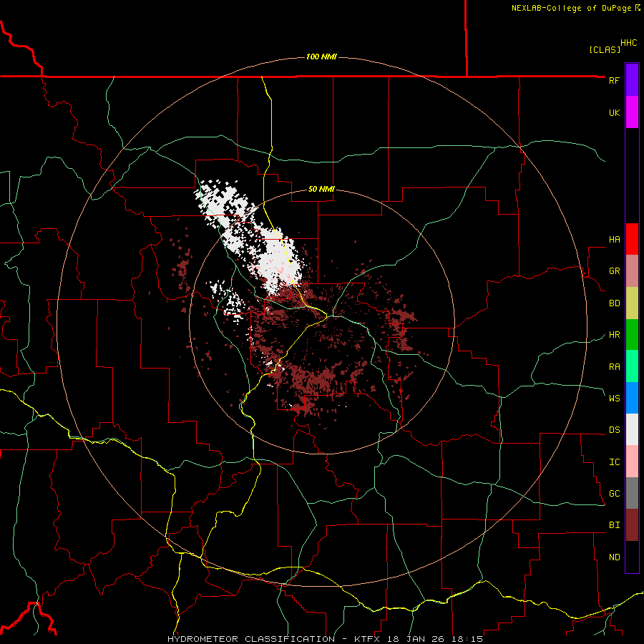Click the IC pink legend swatch
Screen dimensions: 644x644
[632, 462]
